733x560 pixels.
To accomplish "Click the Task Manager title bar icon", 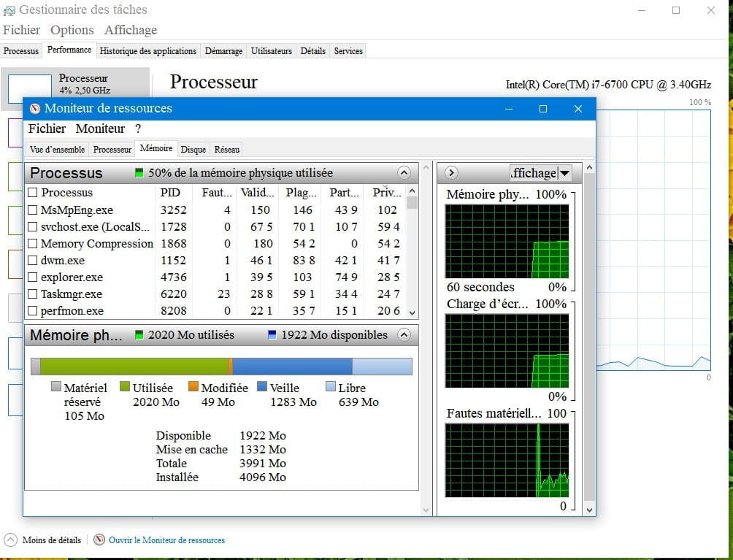I will 9,10.
